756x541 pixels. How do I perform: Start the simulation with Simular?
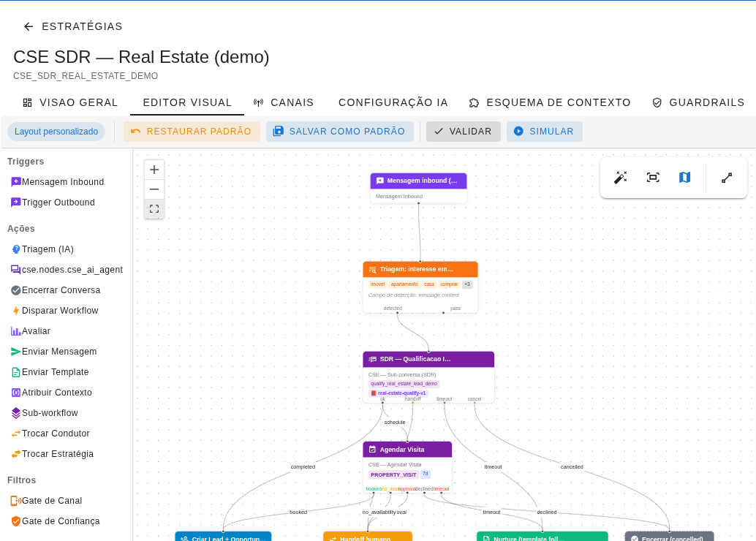545,132
